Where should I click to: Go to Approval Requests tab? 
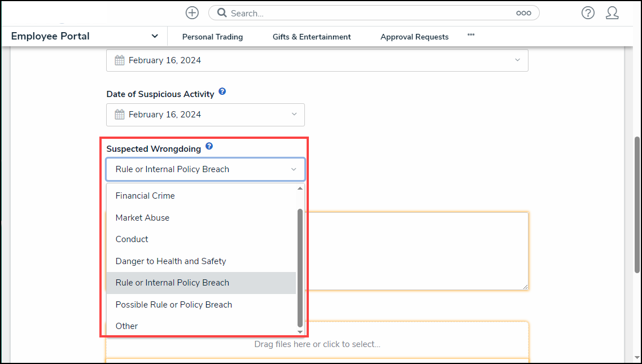point(414,37)
